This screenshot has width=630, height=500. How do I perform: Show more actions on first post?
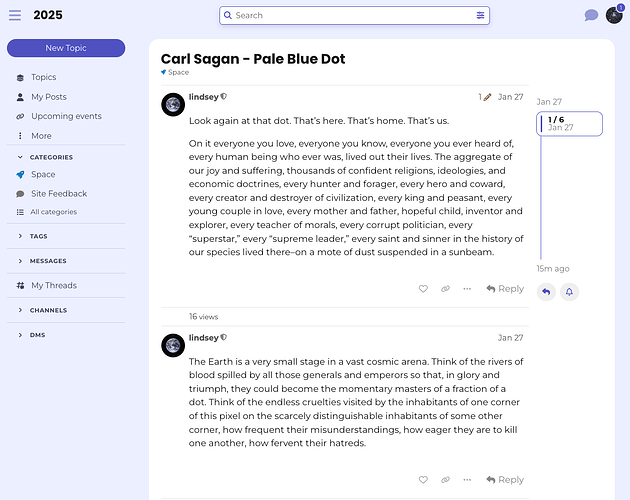click(x=467, y=289)
